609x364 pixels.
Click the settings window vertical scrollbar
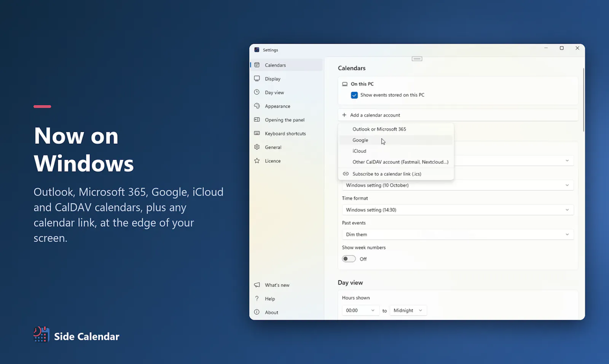pyautogui.click(x=583, y=100)
